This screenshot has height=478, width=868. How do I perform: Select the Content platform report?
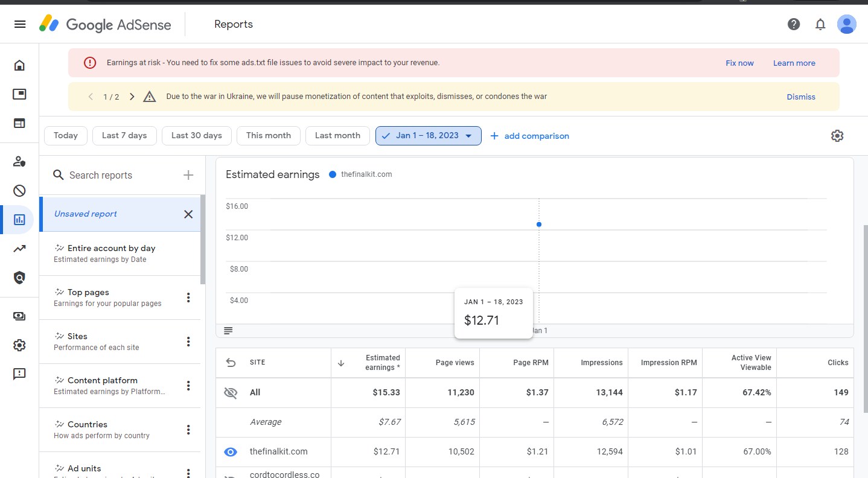(x=120, y=386)
